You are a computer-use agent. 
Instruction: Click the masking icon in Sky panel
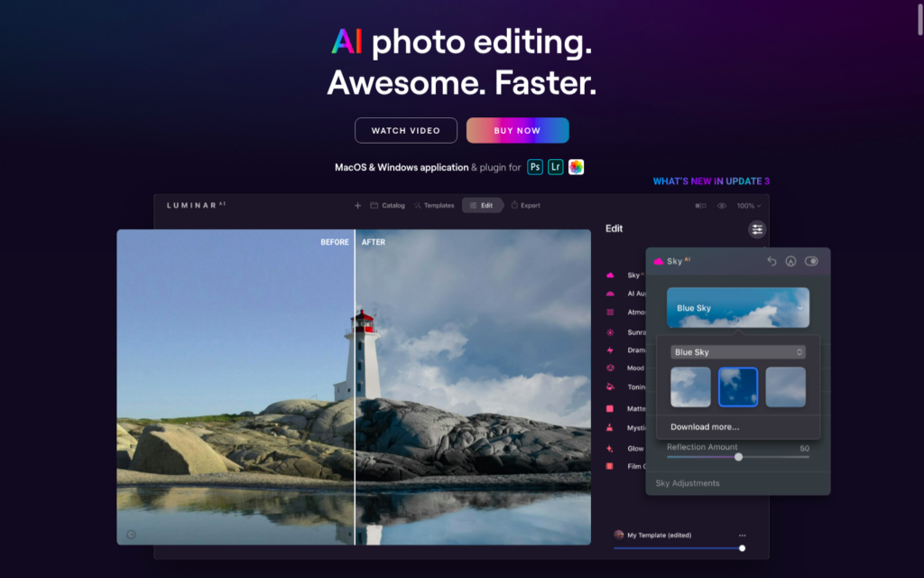tap(791, 261)
